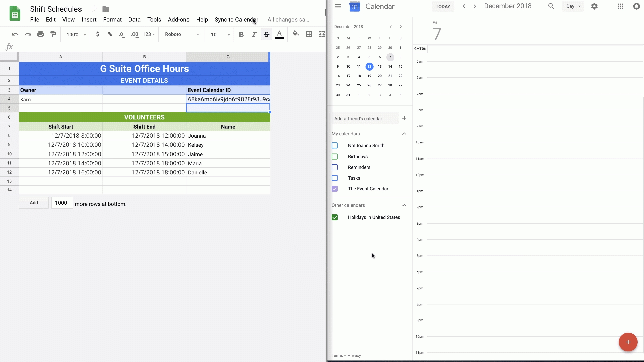The height and width of the screenshot is (362, 644).
Task: Open the Add-ons menu
Action: click(178, 19)
